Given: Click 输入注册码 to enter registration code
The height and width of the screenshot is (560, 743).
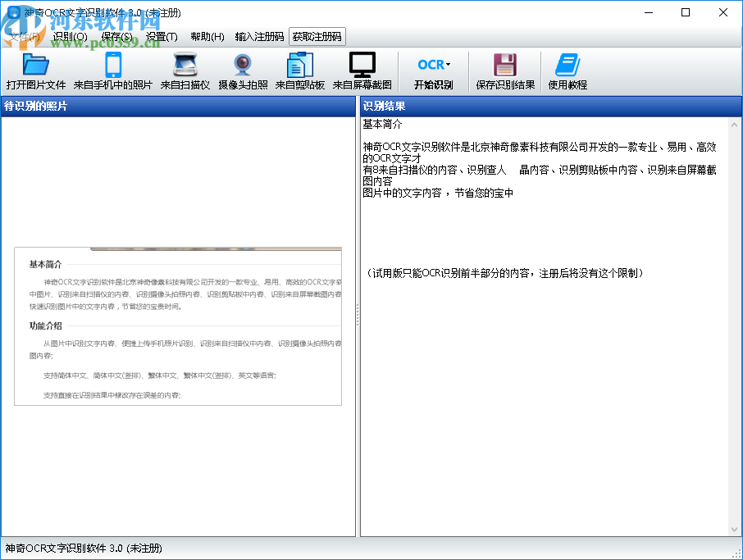Looking at the screenshot, I should 259,37.
